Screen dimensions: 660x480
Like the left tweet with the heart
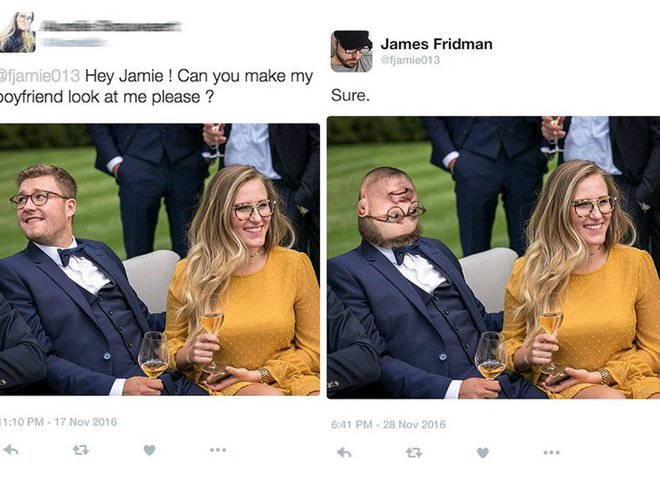pyautogui.click(x=149, y=450)
